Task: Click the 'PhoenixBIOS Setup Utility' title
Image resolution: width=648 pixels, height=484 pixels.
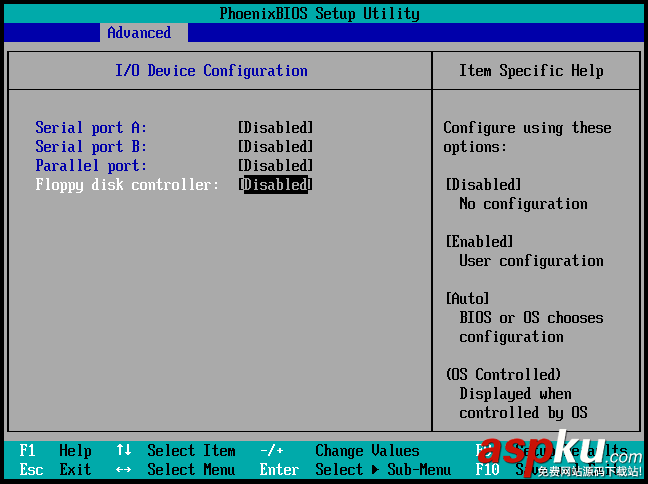Action: [x=319, y=14]
